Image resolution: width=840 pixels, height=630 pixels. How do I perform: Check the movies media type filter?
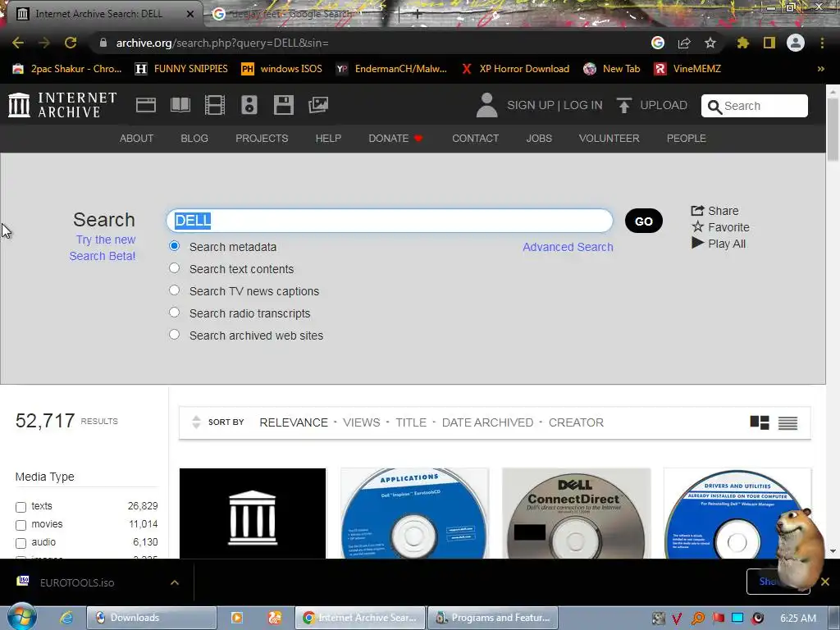tap(21, 525)
